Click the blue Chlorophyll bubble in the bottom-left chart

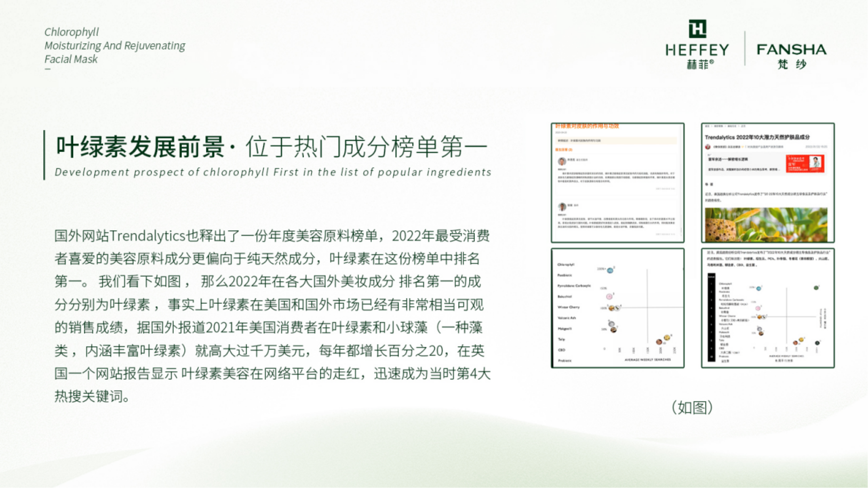click(x=610, y=270)
